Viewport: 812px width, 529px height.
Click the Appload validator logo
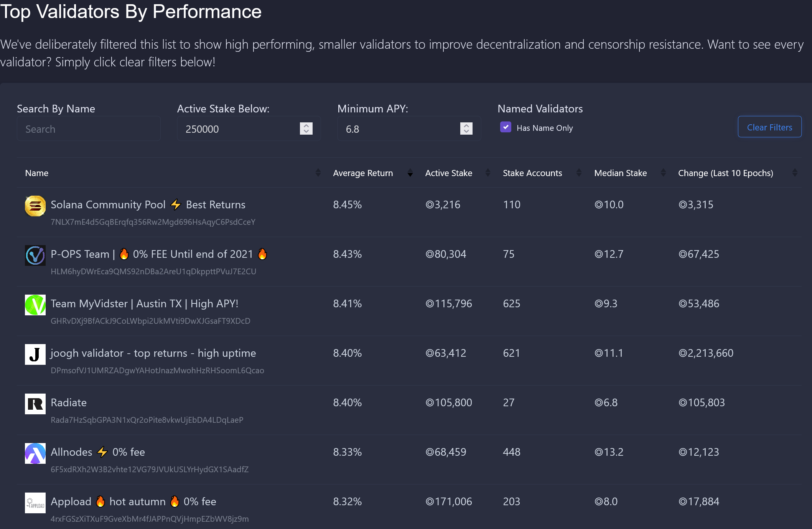coord(35,503)
